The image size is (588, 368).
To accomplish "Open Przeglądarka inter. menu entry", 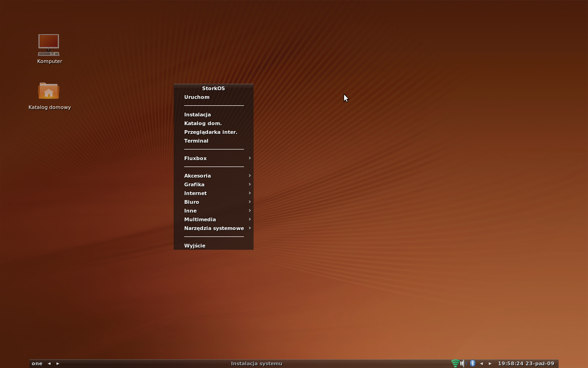I will [210, 132].
